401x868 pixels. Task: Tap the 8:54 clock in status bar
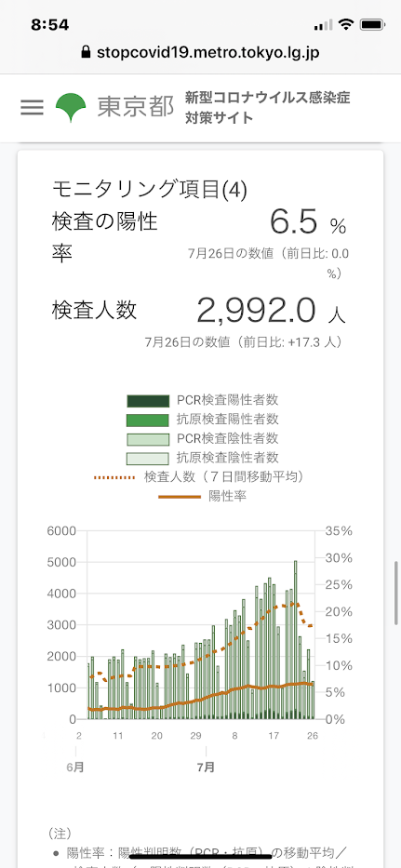tap(50, 25)
